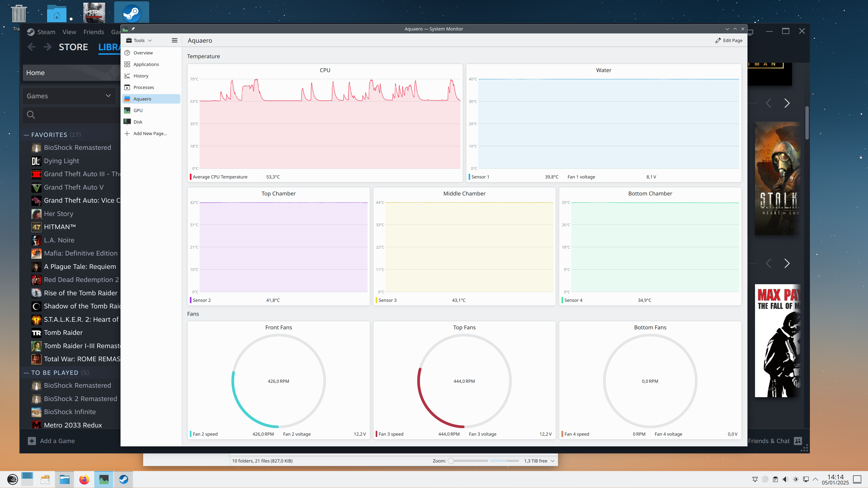Click the Edit Page pencil button
Viewport: 868px width, 488px height.
(x=729, y=40)
